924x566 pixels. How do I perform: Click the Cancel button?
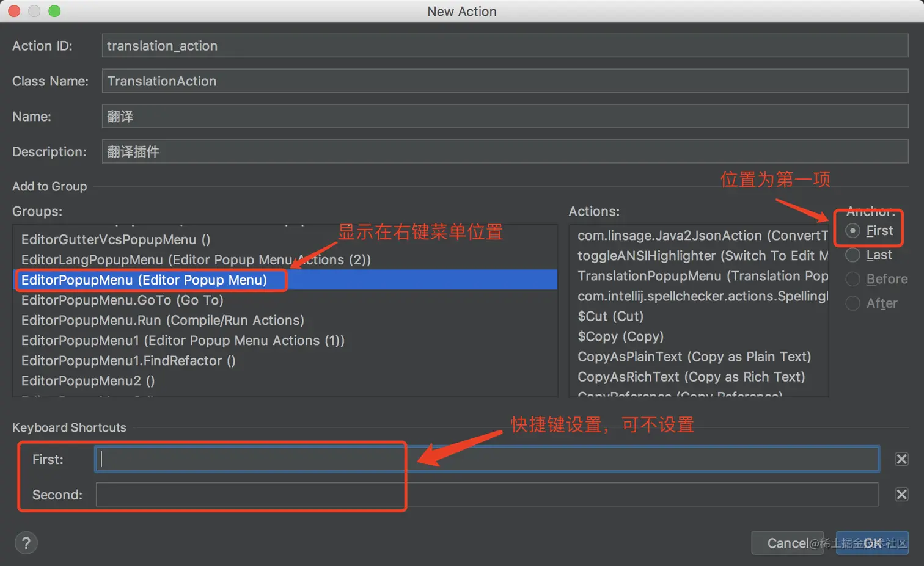pos(788,543)
